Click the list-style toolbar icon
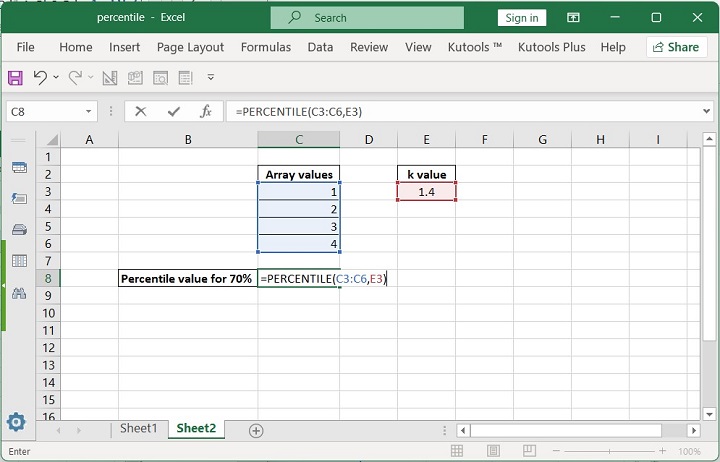Image resolution: width=720 pixels, height=462 pixels. click(186, 78)
